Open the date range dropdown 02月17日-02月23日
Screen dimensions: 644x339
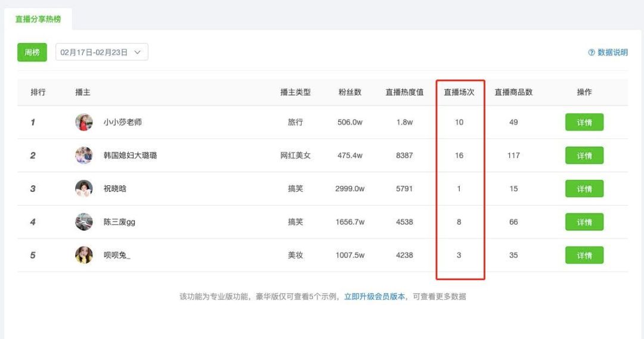point(94,52)
